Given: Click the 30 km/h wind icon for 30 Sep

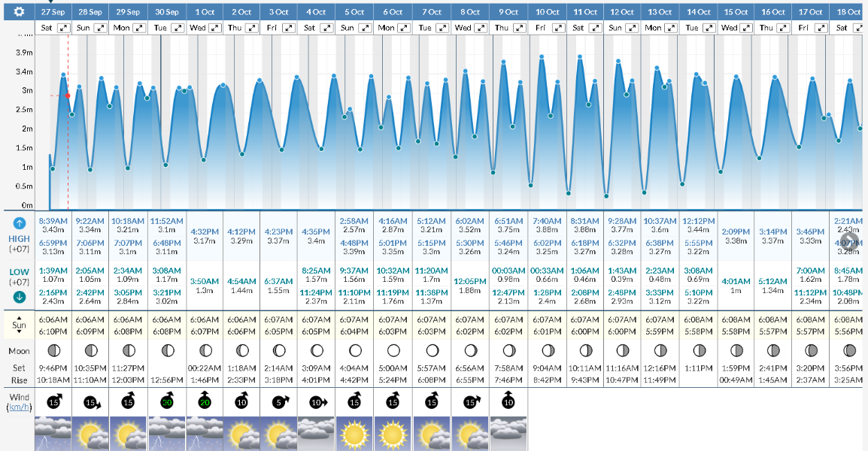Looking at the screenshot, I should pyautogui.click(x=166, y=402).
